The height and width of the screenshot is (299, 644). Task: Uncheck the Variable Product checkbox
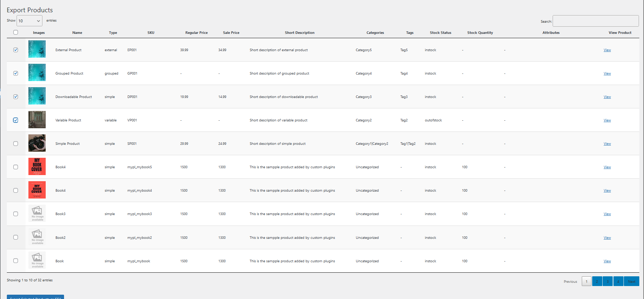pyautogui.click(x=15, y=120)
